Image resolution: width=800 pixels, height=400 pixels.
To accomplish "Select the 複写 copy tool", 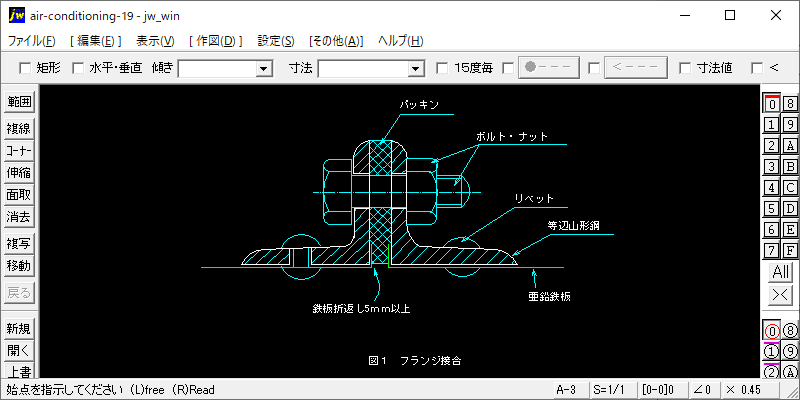I will tap(19, 244).
